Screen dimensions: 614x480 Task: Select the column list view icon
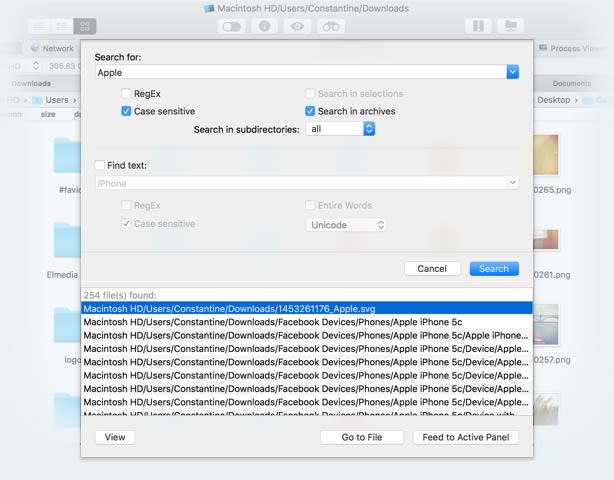coord(62,27)
